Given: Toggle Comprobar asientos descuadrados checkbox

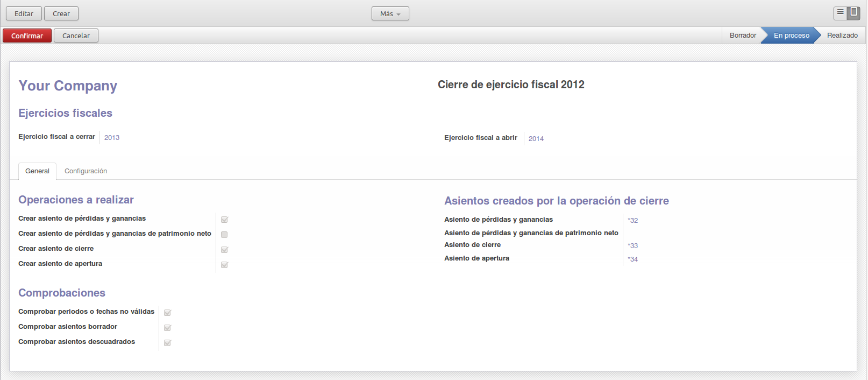Looking at the screenshot, I should [167, 343].
